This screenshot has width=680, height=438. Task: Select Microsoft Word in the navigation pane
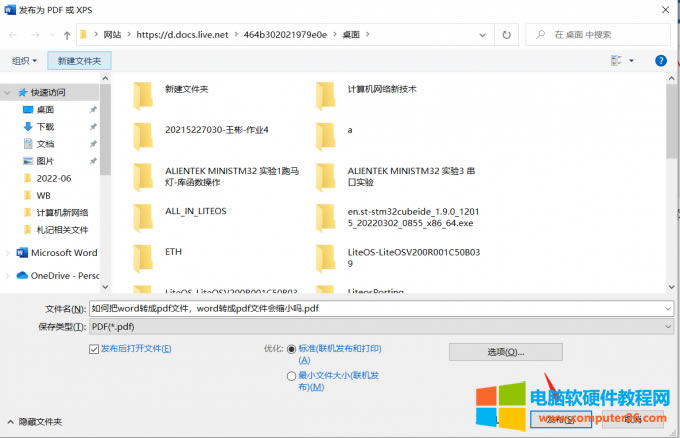[x=63, y=253]
